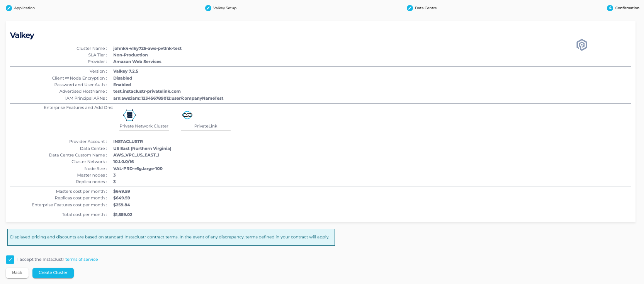
Task: Click the total cost $1,559.02 value
Action: pos(122,215)
